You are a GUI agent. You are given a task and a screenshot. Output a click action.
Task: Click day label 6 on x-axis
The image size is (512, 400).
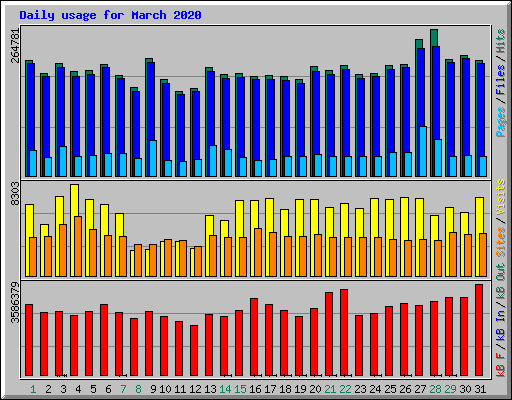[x=108, y=389]
